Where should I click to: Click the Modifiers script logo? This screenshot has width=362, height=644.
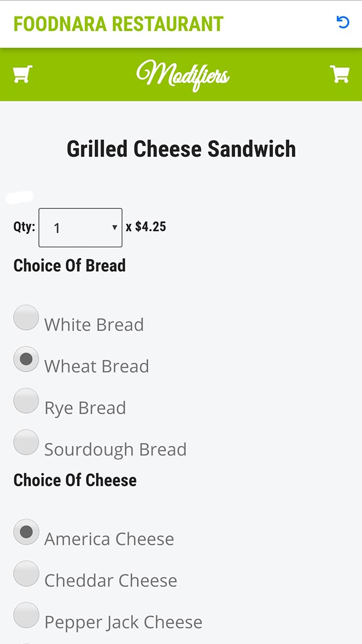pyautogui.click(x=183, y=75)
